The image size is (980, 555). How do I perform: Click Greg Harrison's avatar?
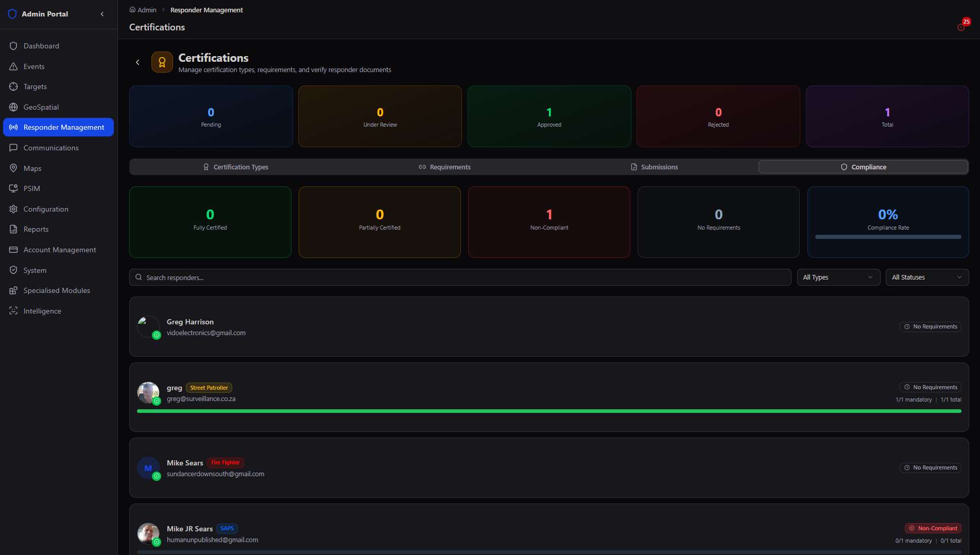click(x=148, y=327)
